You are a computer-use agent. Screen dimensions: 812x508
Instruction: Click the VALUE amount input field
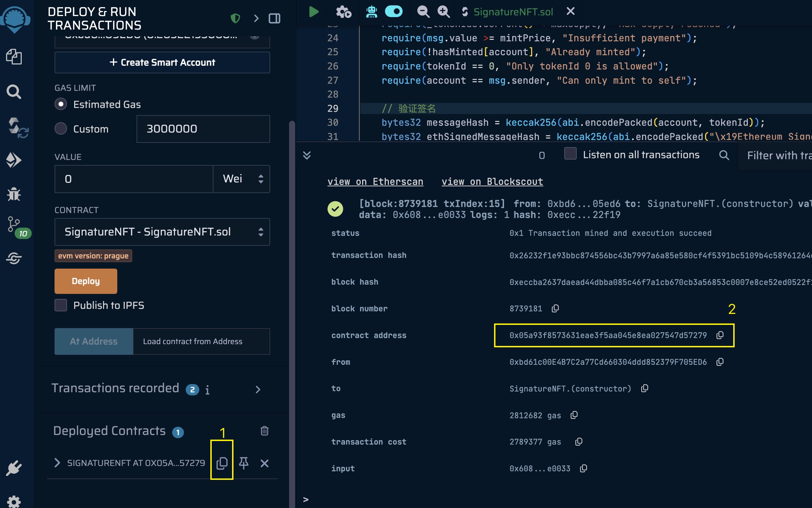[134, 179]
